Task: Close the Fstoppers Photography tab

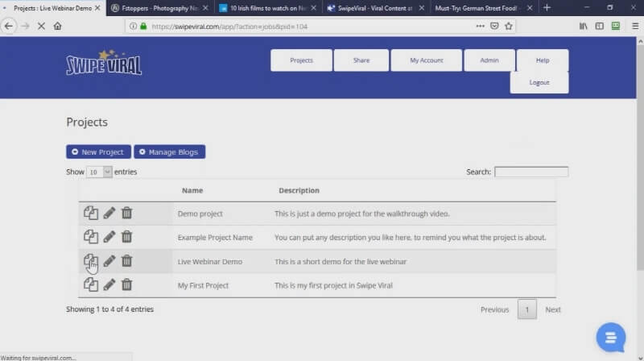Action: click(x=205, y=8)
